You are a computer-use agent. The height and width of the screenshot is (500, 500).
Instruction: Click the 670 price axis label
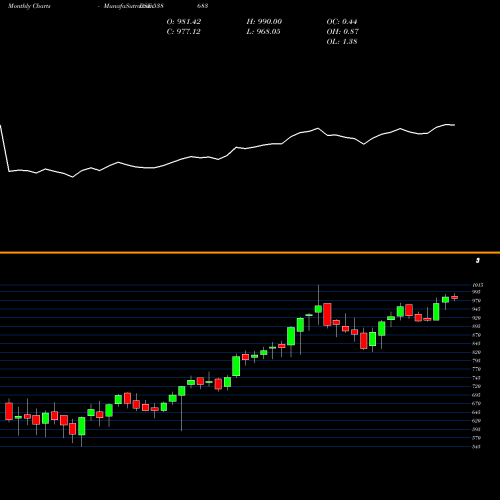pyautogui.click(x=476, y=403)
